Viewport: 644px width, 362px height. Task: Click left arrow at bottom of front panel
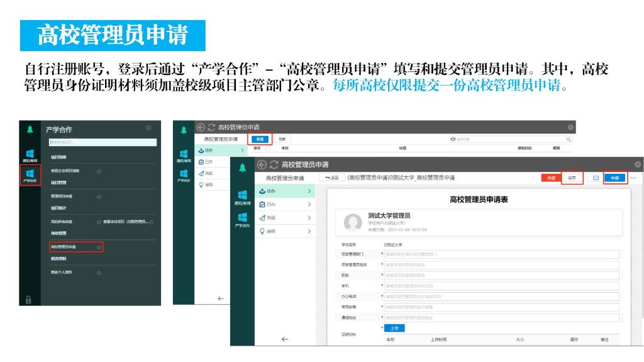(x=284, y=339)
